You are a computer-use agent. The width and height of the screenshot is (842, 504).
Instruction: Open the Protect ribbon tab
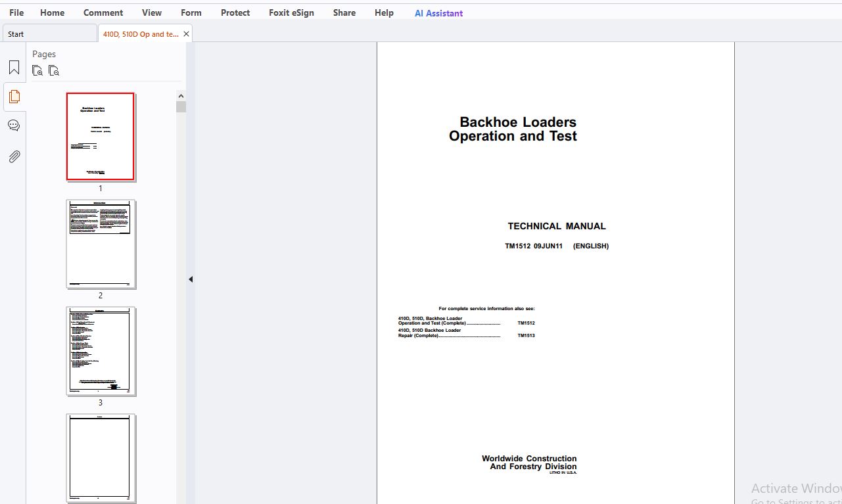point(235,12)
